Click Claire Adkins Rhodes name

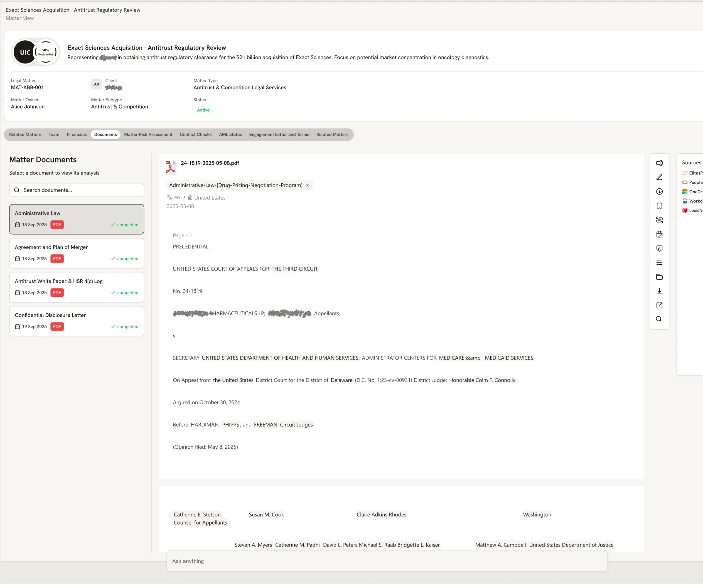[x=381, y=515]
